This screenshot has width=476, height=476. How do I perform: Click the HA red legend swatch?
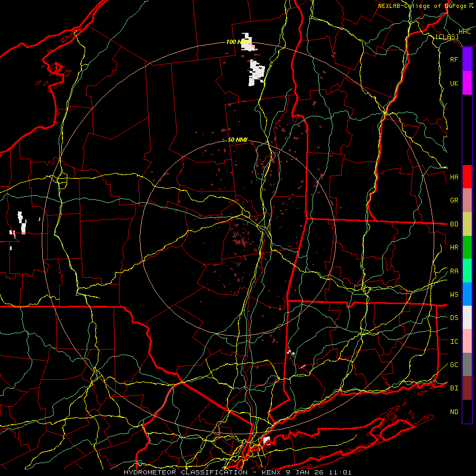pyautogui.click(x=467, y=177)
